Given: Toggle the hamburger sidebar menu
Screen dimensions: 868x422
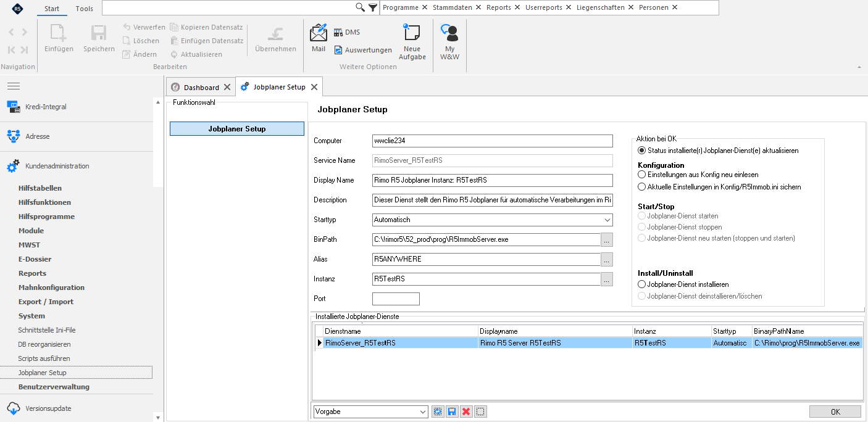Looking at the screenshot, I should point(14,86).
